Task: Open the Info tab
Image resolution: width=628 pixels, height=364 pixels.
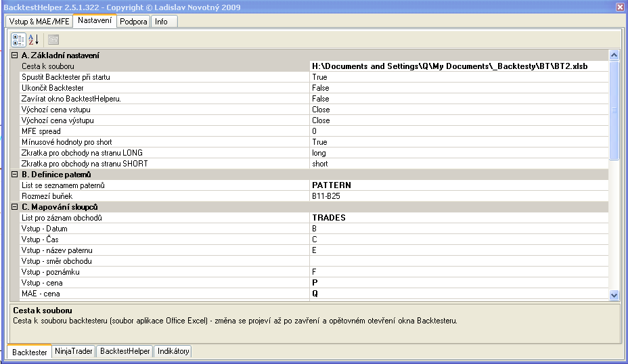Action: (x=164, y=22)
